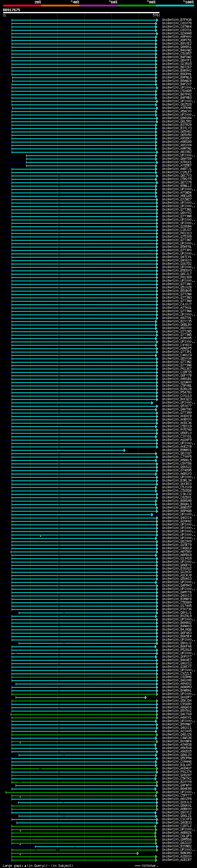The image size is (197, 868).
Task: Select the UniRef100_P52818 label
Action: coord(177,650)
